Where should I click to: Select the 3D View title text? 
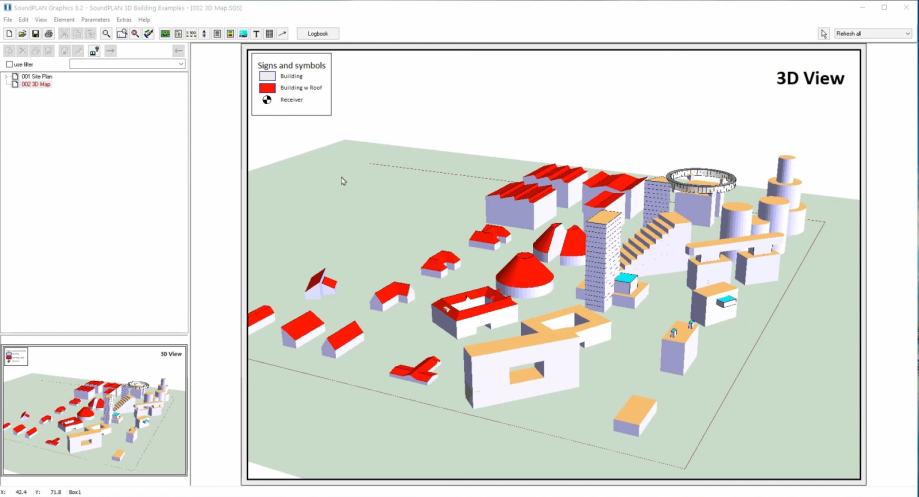(810, 79)
